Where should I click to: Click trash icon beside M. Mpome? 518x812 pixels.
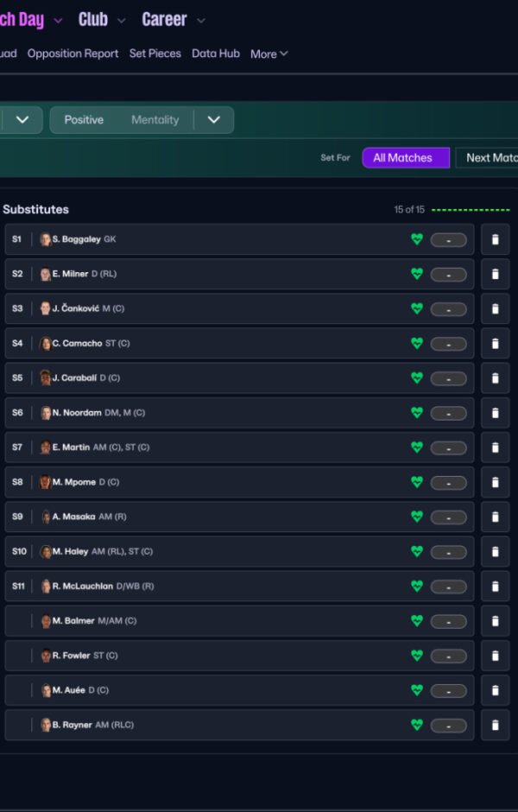pyautogui.click(x=495, y=482)
